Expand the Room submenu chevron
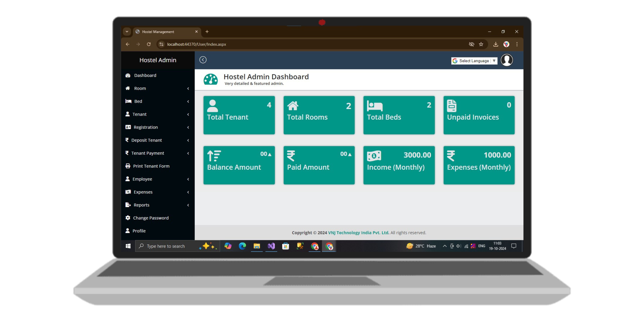 click(188, 89)
